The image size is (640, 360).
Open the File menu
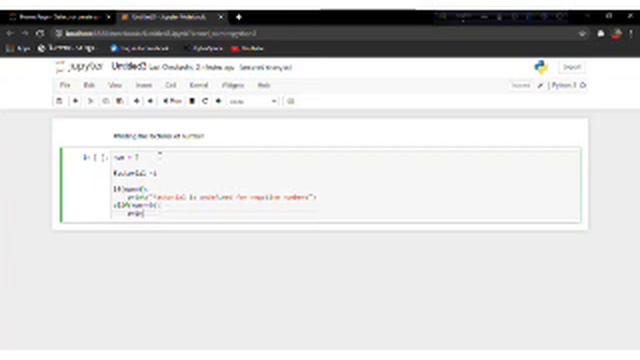65,85
